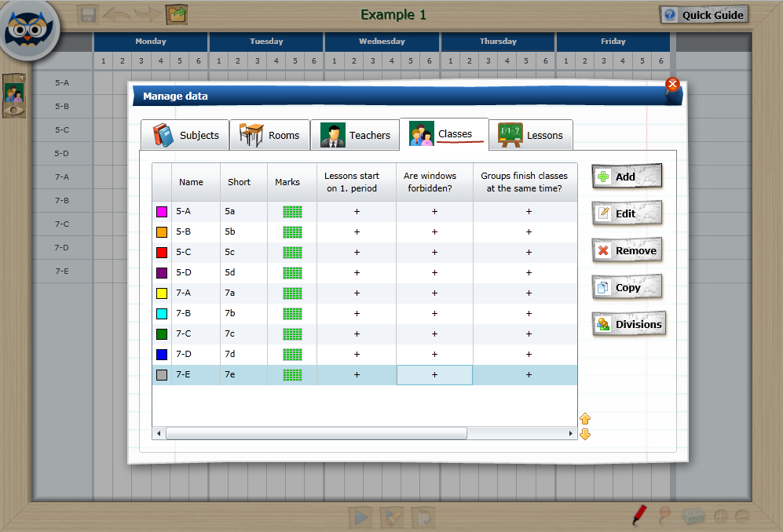Toggle lessons start on 1. period for 7-C

[357, 333]
